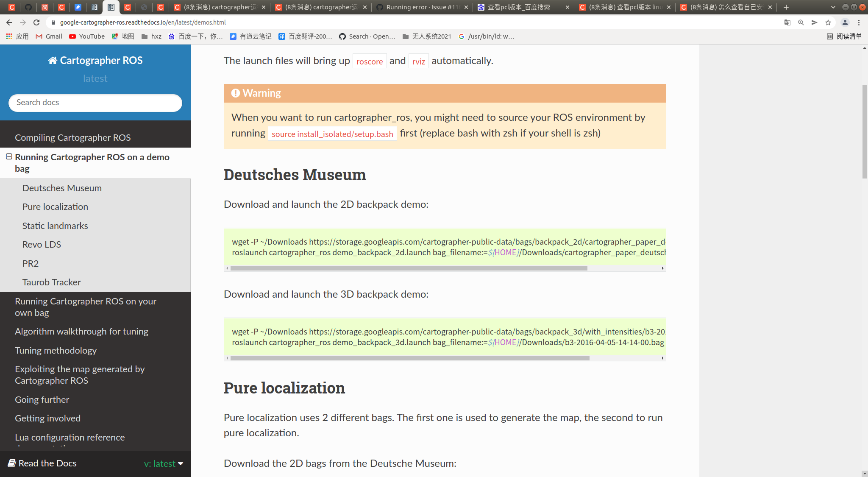Collapse the Running Cartographer ROS on a demo bag section
The height and width of the screenshot is (477, 868).
click(x=8, y=157)
